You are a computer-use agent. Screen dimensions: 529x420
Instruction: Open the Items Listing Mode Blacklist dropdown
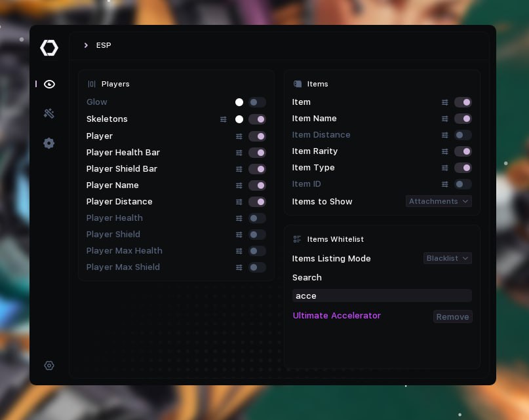coord(447,258)
